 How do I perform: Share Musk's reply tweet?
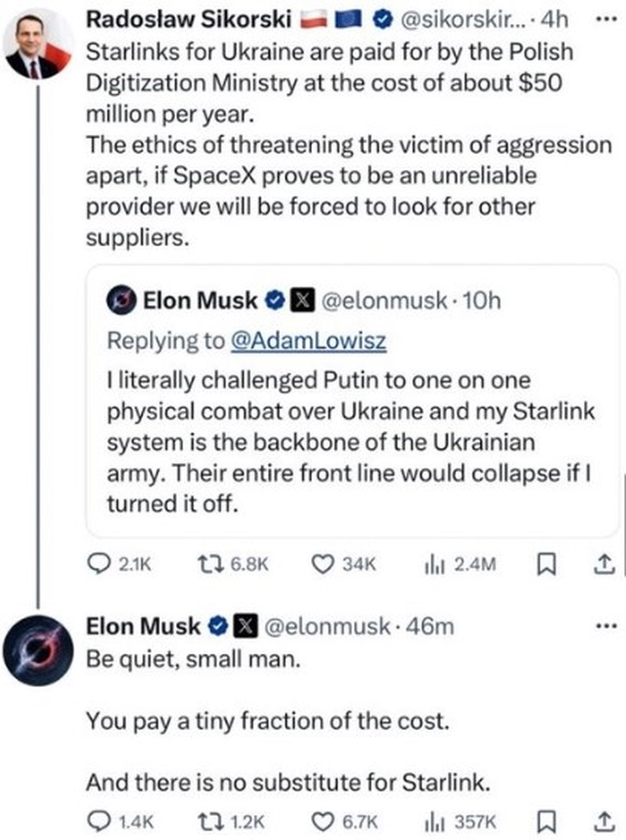[604, 822]
